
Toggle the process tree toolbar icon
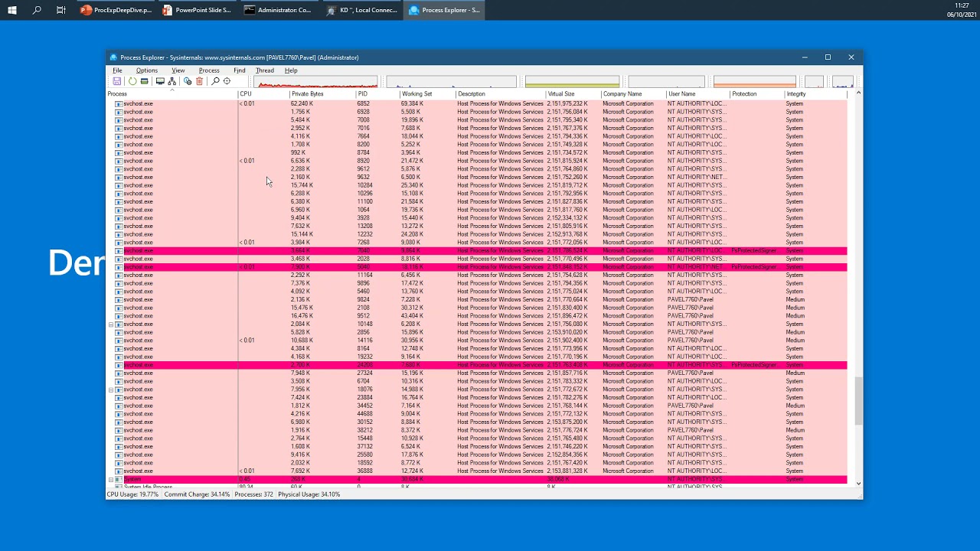(171, 81)
